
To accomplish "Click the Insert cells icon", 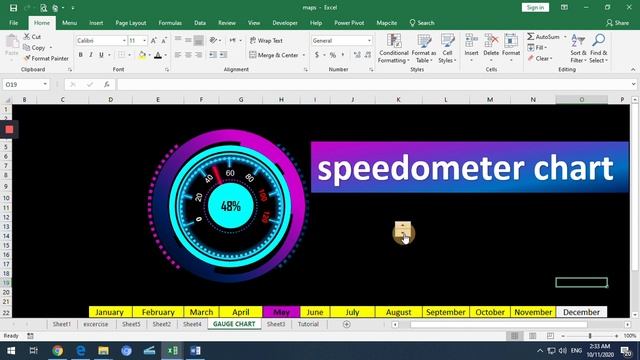I will 471,41.
